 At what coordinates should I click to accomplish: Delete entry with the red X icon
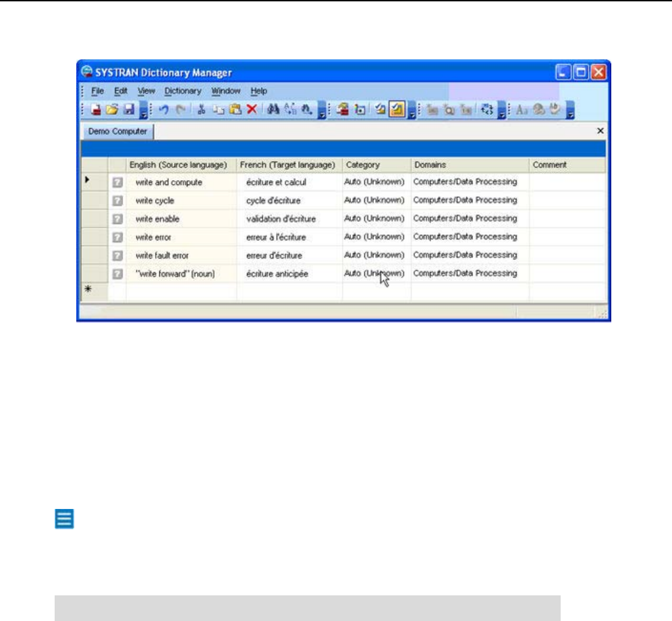252,110
